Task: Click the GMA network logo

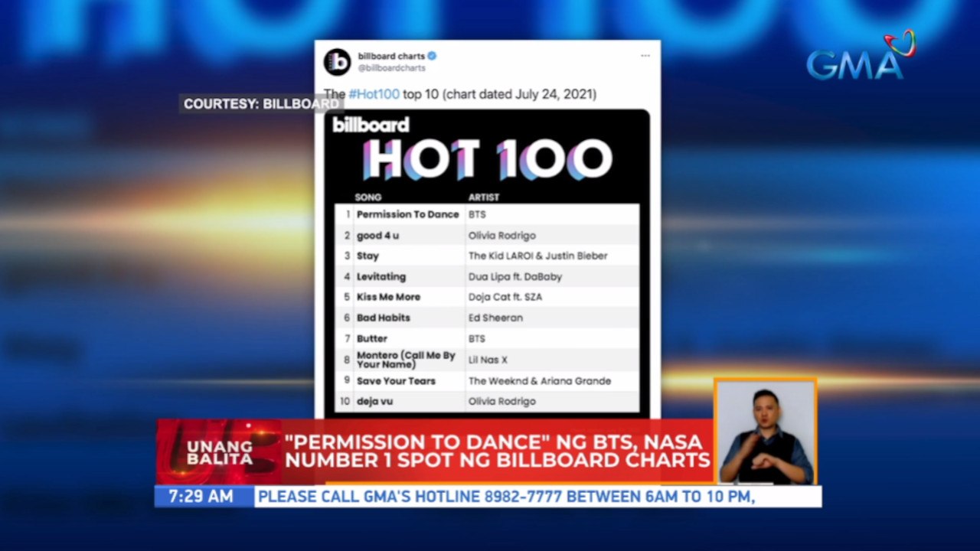Action: [861, 55]
